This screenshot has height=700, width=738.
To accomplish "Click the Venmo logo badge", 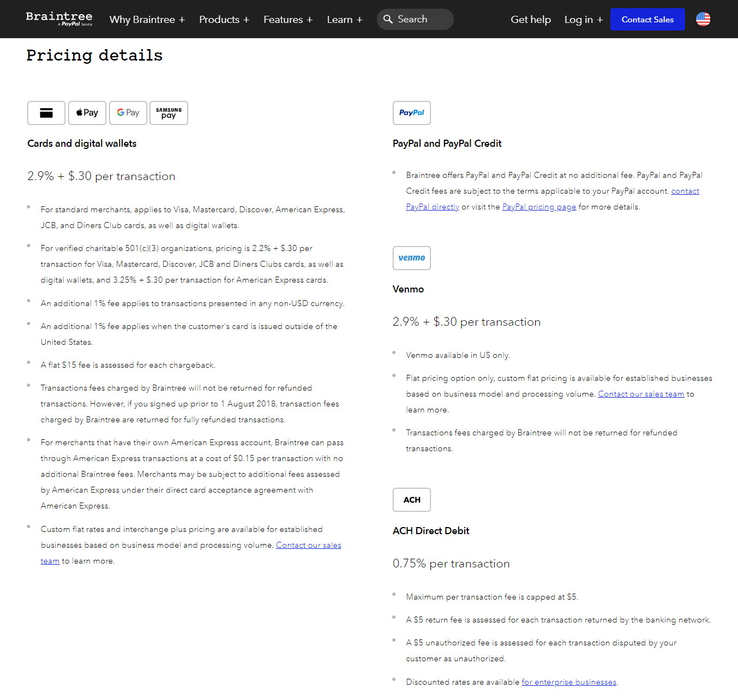I will 412,258.
